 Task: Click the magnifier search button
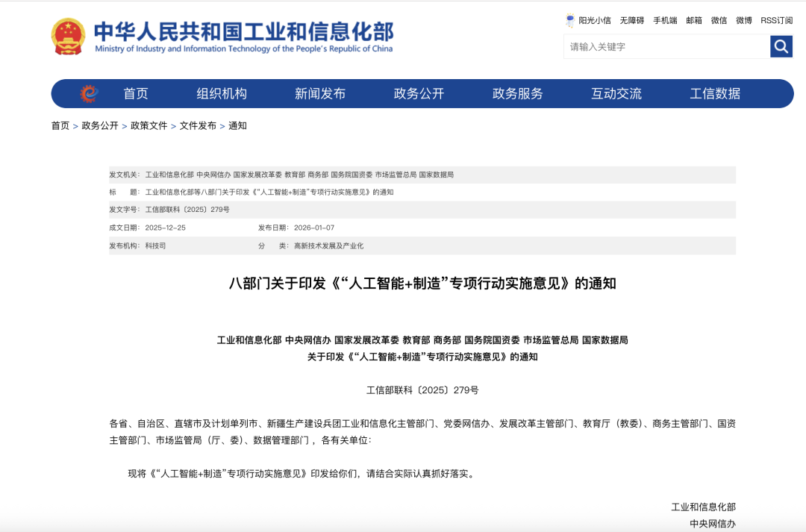(x=781, y=46)
